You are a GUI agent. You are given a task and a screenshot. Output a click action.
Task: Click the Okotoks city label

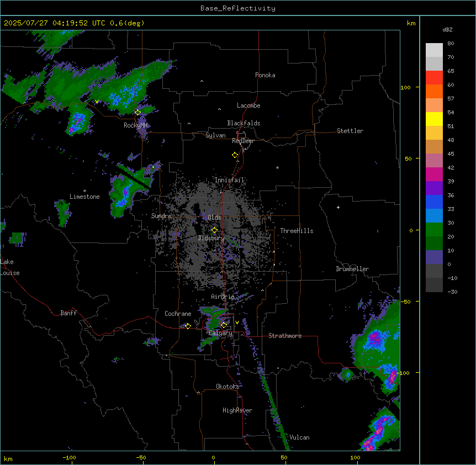[228, 387]
